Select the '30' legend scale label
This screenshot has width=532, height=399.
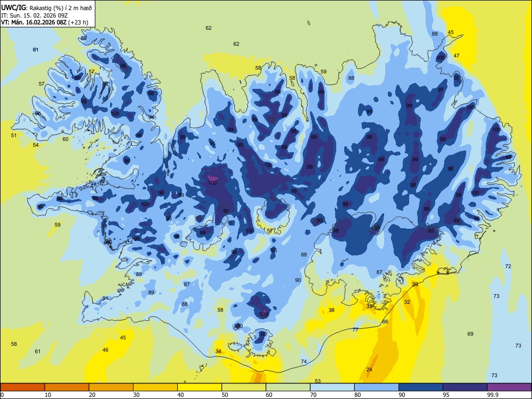[136, 395]
